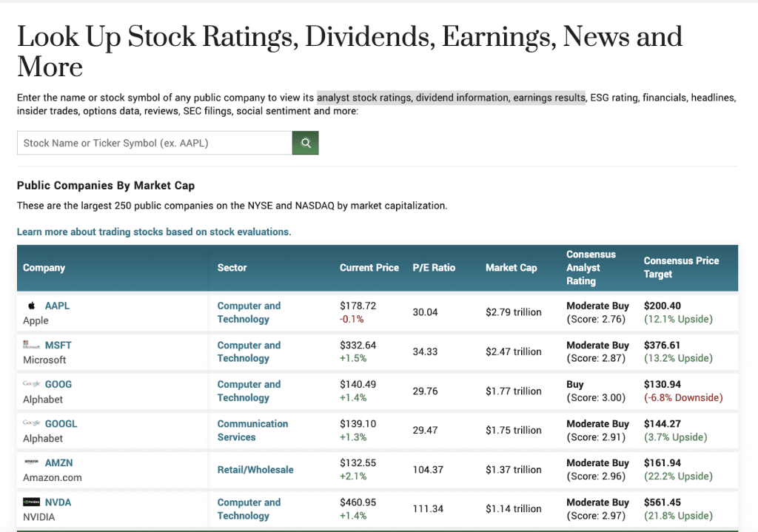
Task: Click the Microsoft logo beside MSFT
Action: [x=30, y=345]
